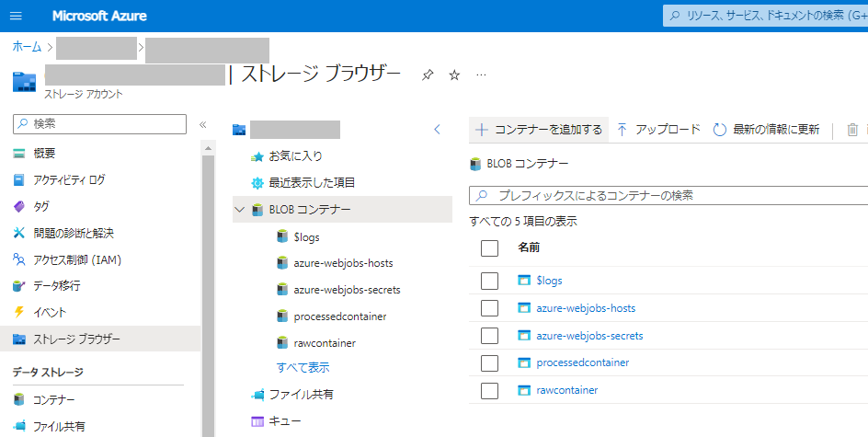Select お気に入り in the tree
The image size is (868, 437).
coord(295,156)
